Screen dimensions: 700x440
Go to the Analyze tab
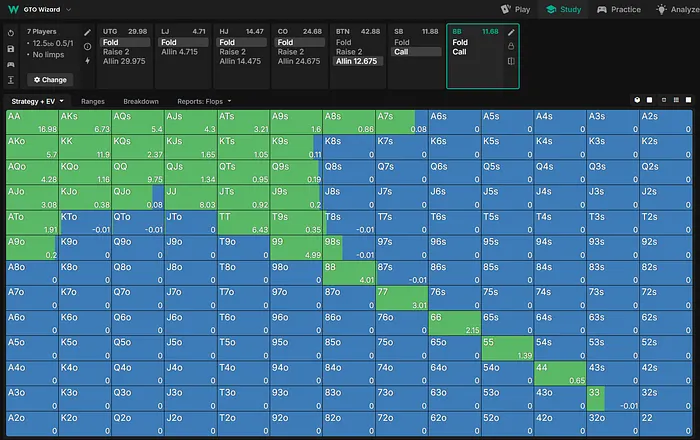coord(678,9)
